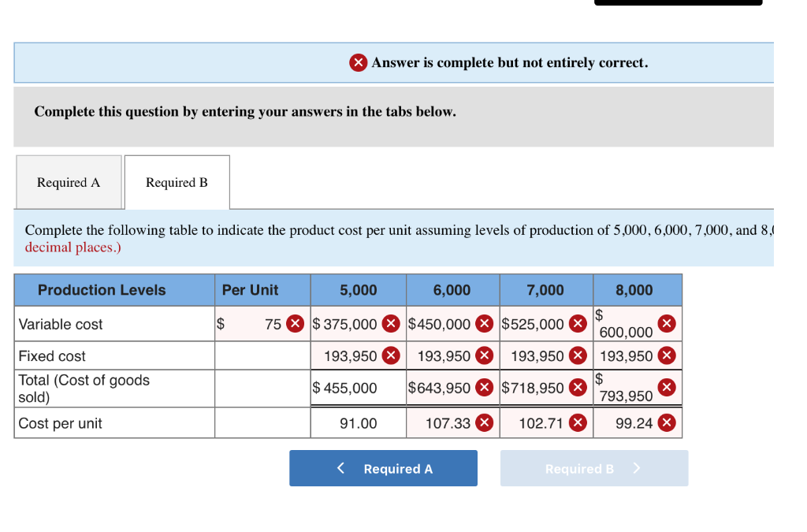This screenshot has height=532, width=807.
Task: Click the empty Cost per unit Per Unit cell
Action: coord(262,423)
